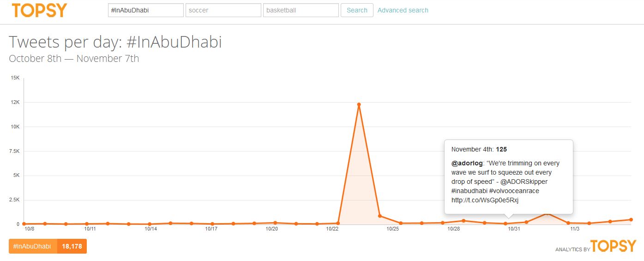Click the data point above 10/20
Viewport: 644px width, 261px height.
275,223
